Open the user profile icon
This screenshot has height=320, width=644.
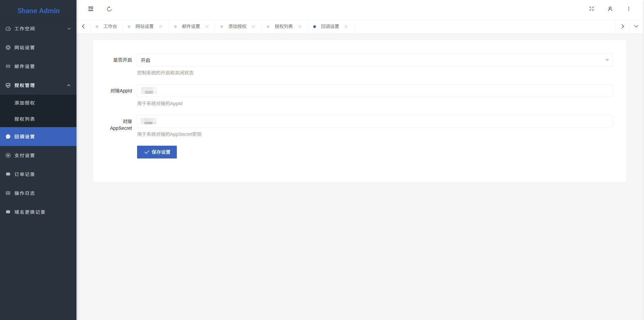[x=610, y=9]
